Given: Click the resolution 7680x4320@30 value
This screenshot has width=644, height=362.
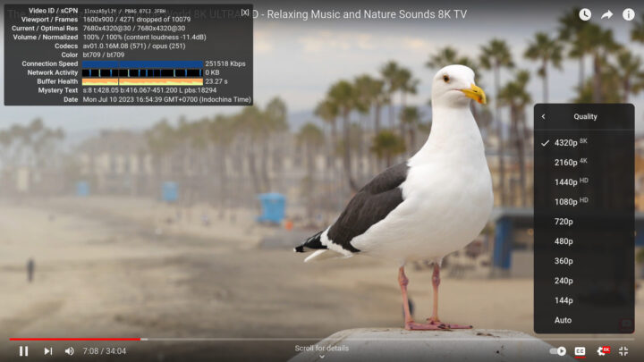Looking at the screenshot, I should [134, 29].
